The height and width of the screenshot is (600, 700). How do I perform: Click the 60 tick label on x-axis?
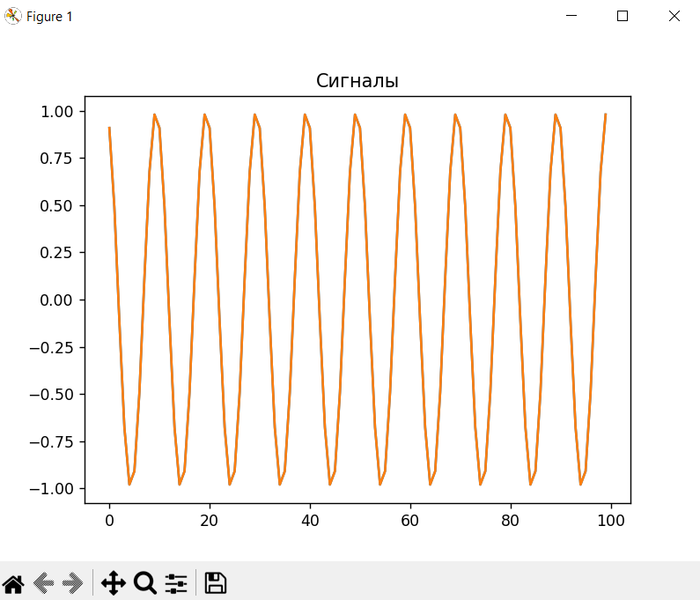pyautogui.click(x=410, y=521)
